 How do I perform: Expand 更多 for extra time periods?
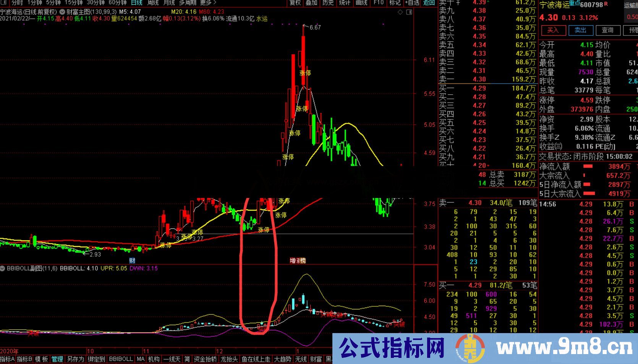(x=206, y=2)
